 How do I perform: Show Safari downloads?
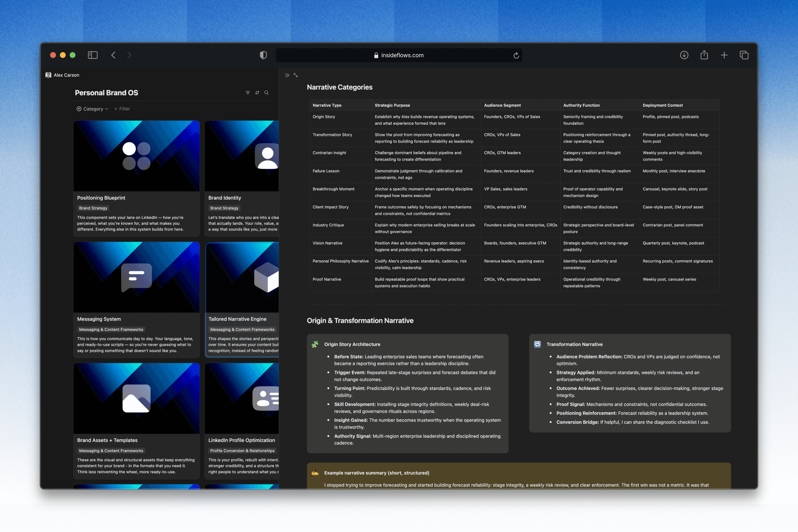(x=684, y=55)
